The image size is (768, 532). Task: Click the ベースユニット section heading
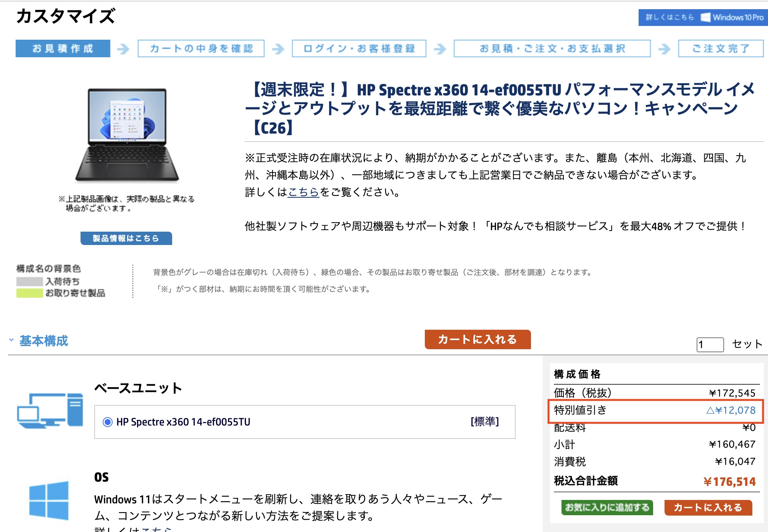click(138, 388)
